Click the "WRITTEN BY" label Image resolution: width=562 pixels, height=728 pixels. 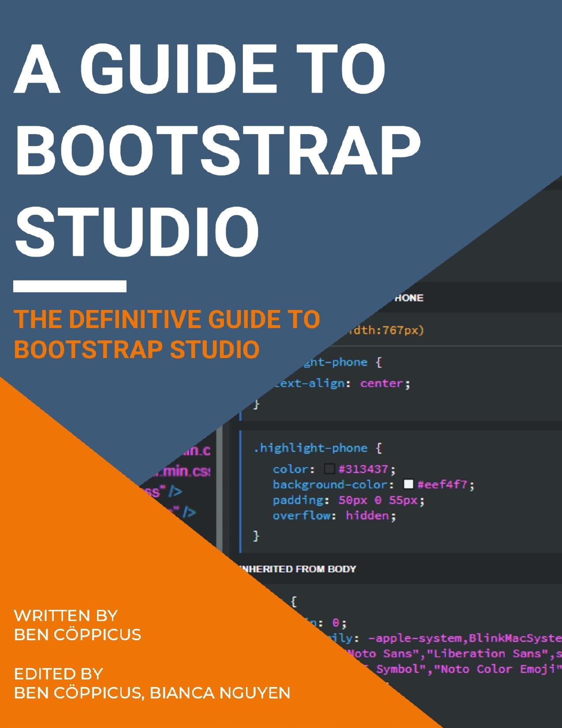coord(66,616)
